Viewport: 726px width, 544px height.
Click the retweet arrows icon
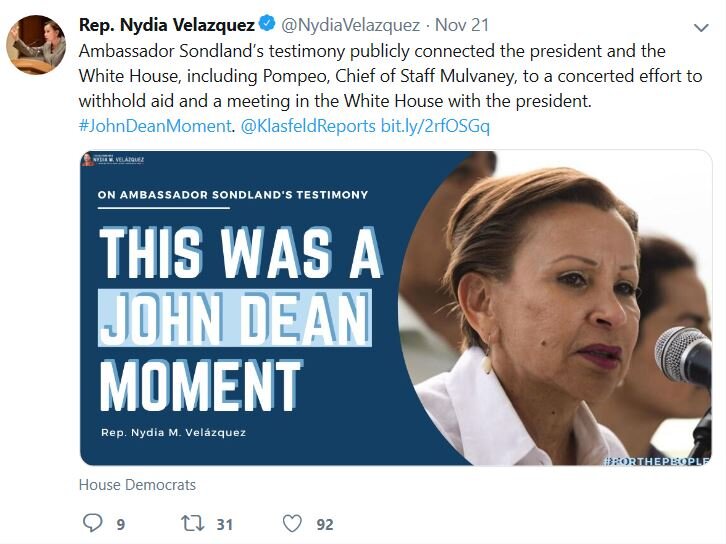191,523
